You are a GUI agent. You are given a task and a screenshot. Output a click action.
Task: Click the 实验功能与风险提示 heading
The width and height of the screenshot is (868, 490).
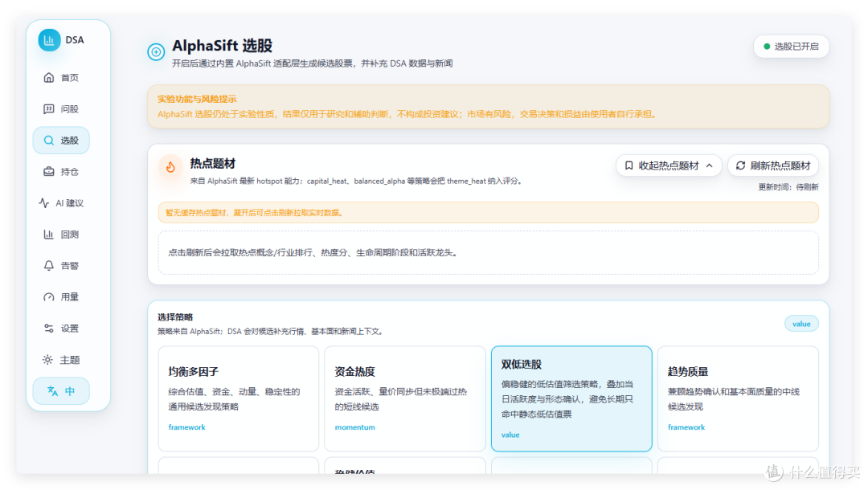pyautogui.click(x=197, y=99)
